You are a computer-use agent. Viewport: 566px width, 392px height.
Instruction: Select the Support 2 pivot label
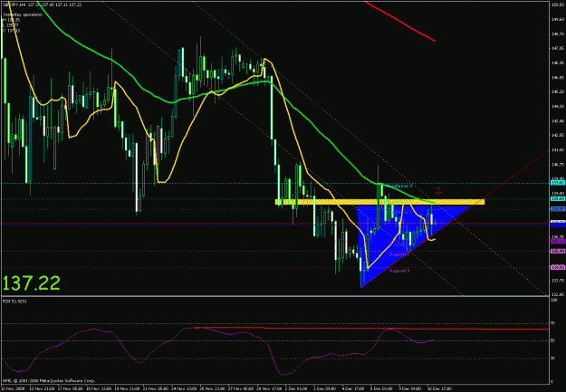click(x=399, y=254)
